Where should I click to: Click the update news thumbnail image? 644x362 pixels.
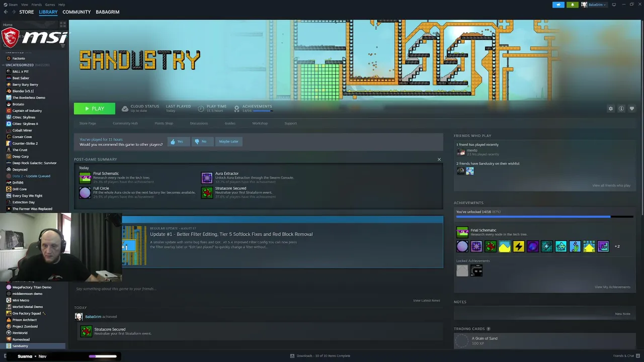pos(134,245)
